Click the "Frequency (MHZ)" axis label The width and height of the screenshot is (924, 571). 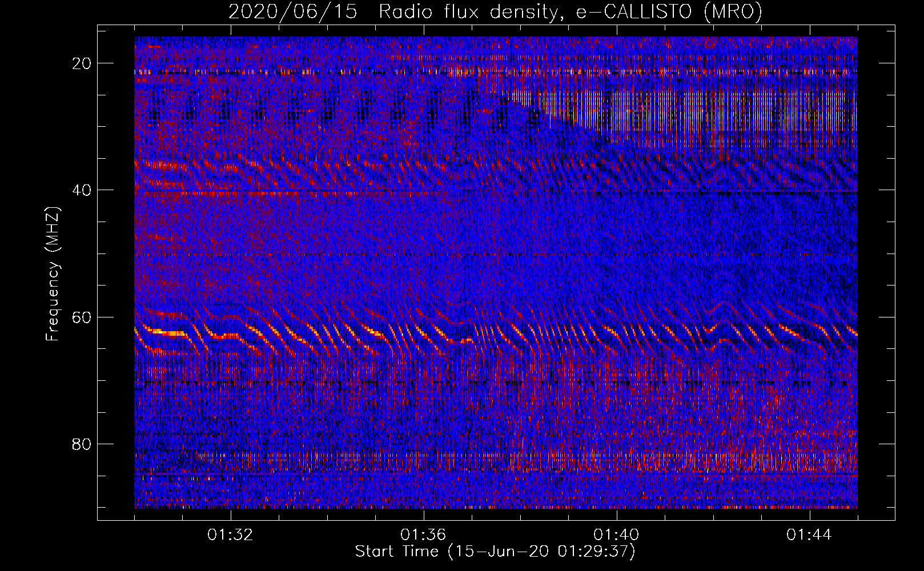click(x=53, y=274)
